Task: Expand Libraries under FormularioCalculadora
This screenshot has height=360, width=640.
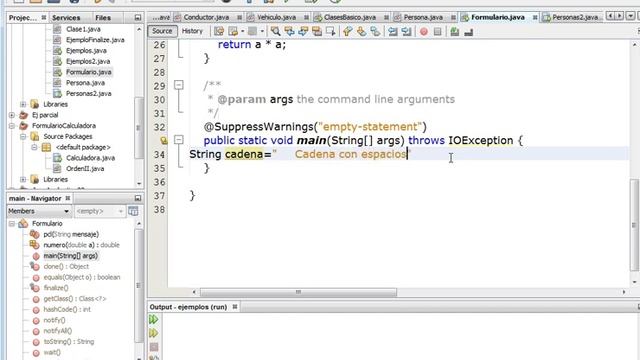Action: pos(23,179)
